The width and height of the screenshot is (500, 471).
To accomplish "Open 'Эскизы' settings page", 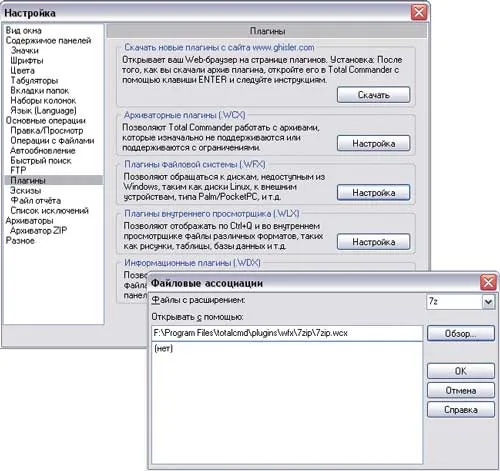I will pyautogui.click(x=25, y=190).
